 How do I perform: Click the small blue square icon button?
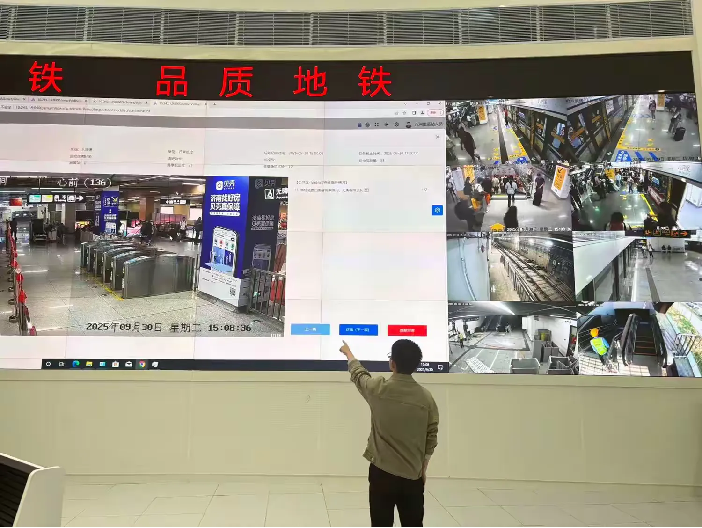click(x=437, y=210)
